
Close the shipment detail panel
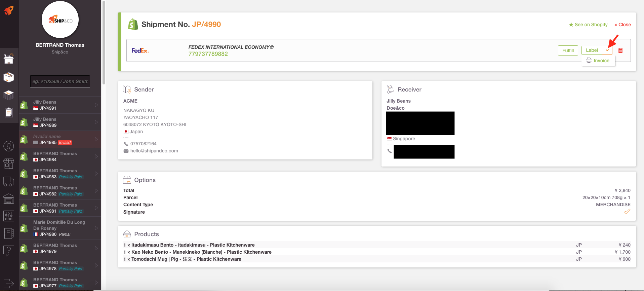(x=622, y=25)
